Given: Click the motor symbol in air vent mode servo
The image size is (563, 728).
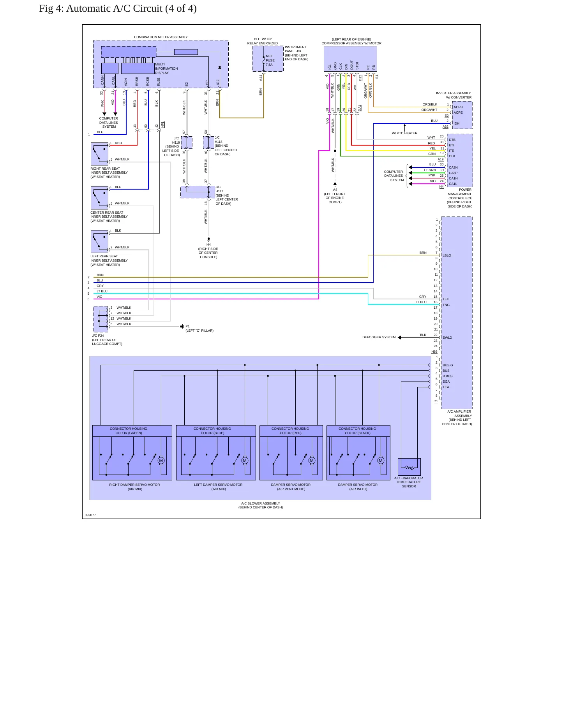Looking at the screenshot, I should (x=312, y=461).
